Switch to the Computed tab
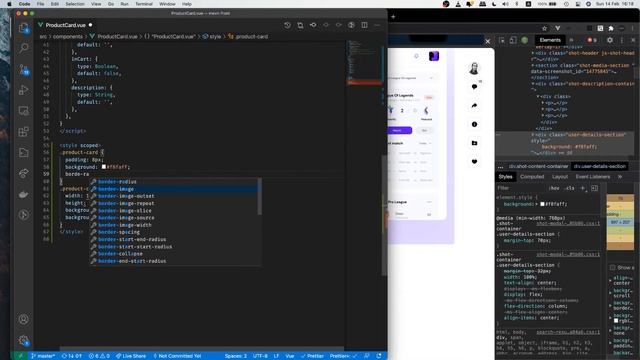This screenshot has height=360, width=640. 532,177
